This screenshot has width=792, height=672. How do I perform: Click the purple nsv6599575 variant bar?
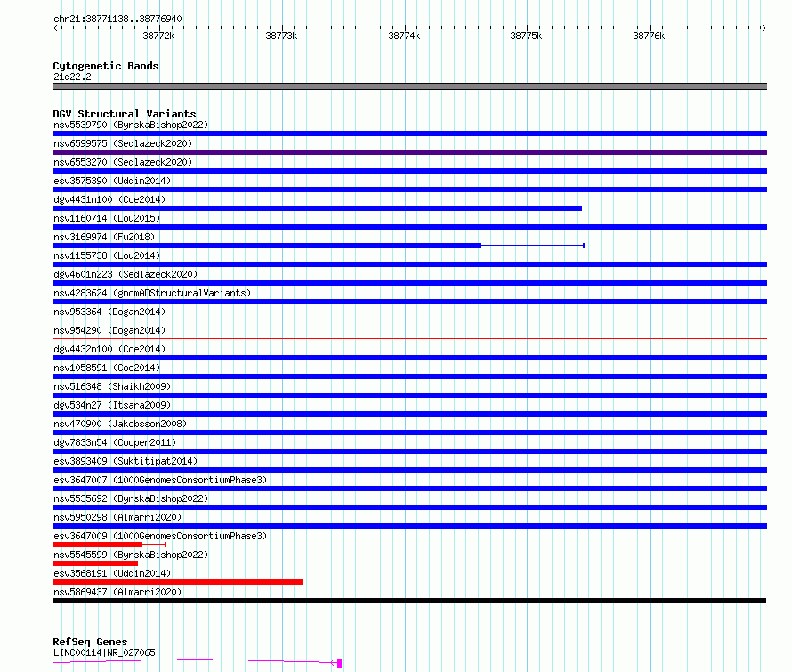pyautogui.click(x=409, y=152)
